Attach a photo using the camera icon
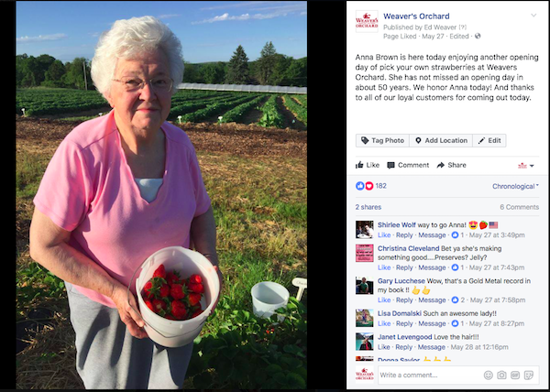550x392 pixels. [x=501, y=376]
